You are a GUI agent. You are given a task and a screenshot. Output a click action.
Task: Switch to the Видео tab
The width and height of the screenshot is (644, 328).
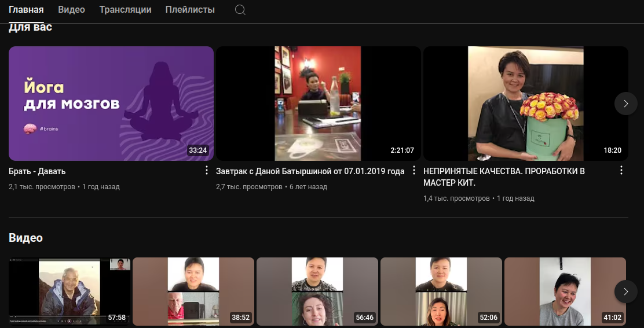pyautogui.click(x=71, y=9)
